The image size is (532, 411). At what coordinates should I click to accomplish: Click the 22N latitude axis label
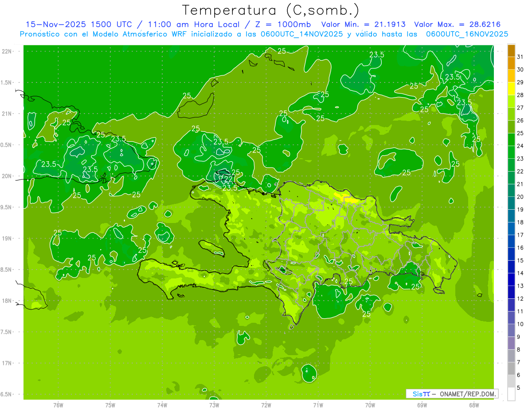(x=7, y=51)
